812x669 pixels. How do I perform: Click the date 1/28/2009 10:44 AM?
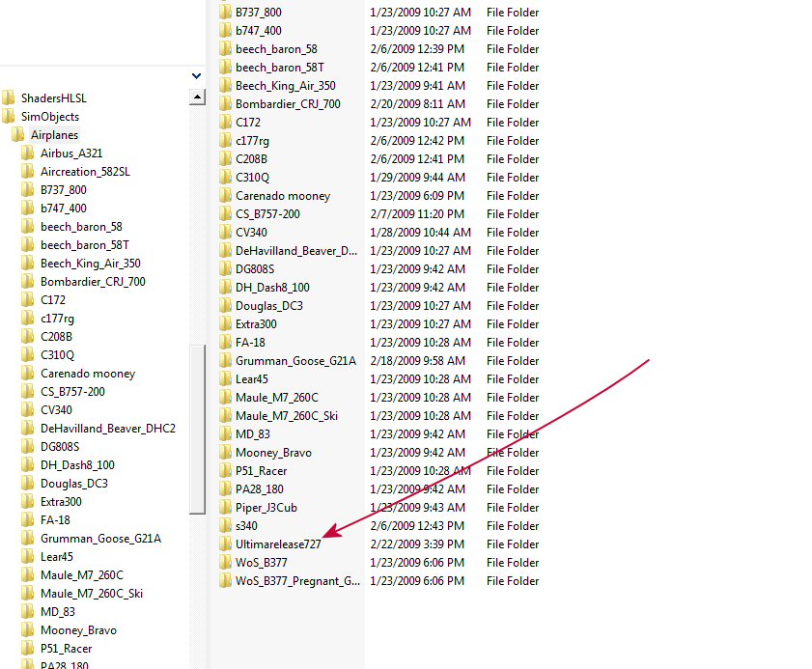click(421, 232)
